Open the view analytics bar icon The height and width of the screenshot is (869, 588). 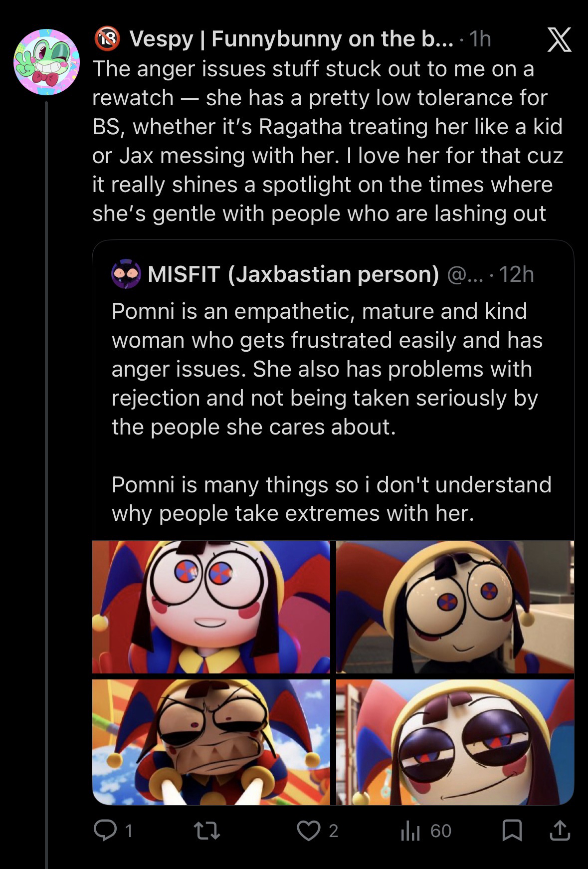click(x=410, y=830)
